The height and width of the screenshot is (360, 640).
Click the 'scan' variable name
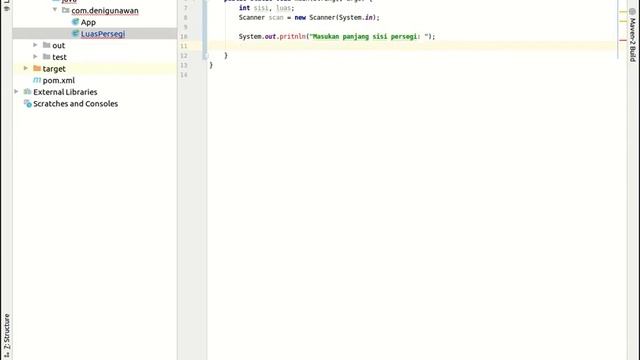pyautogui.click(x=276, y=18)
